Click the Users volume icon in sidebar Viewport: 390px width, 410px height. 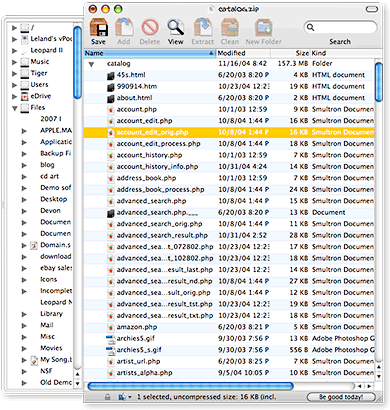[25, 85]
